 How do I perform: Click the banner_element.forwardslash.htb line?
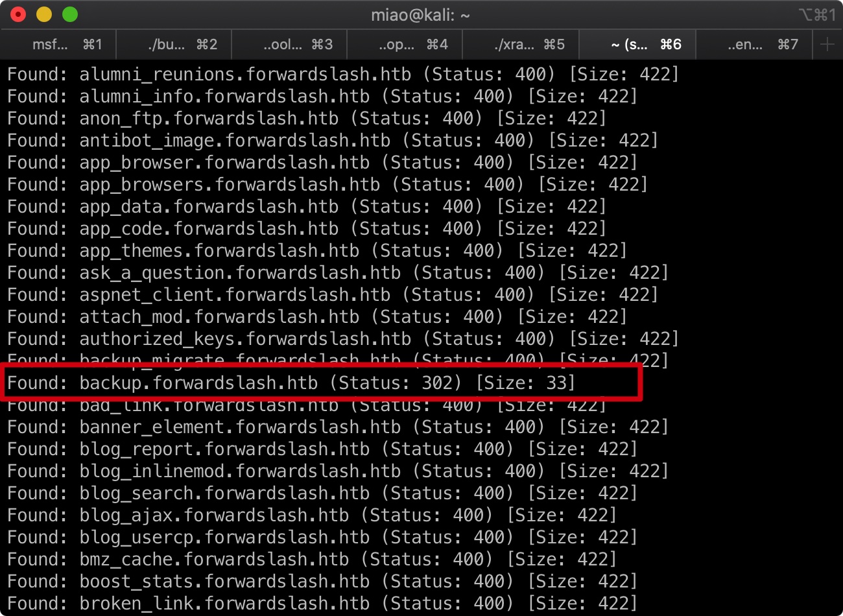[x=338, y=427]
